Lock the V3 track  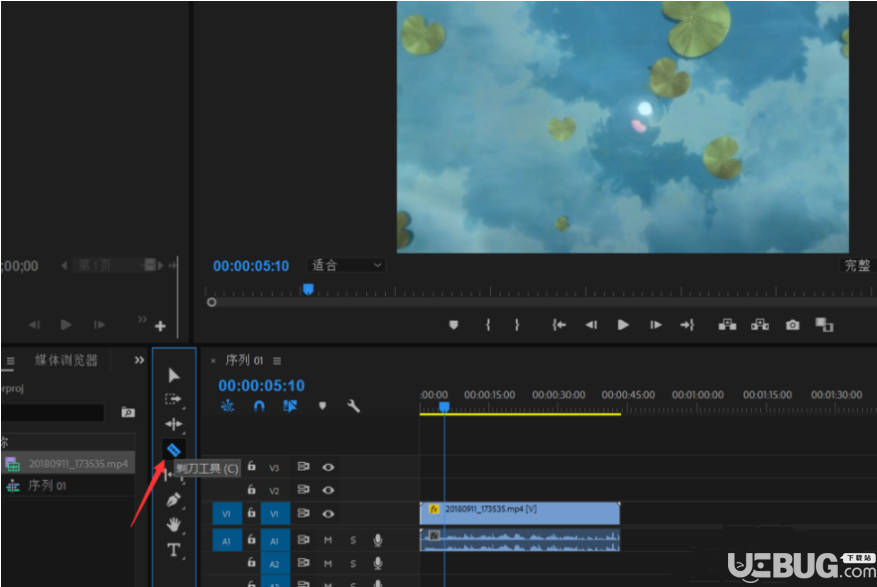click(x=252, y=466)
